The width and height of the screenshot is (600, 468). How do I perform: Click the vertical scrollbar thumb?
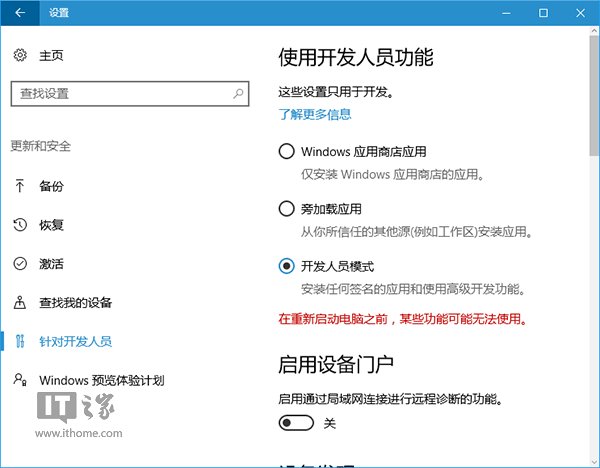click(594, 96)
